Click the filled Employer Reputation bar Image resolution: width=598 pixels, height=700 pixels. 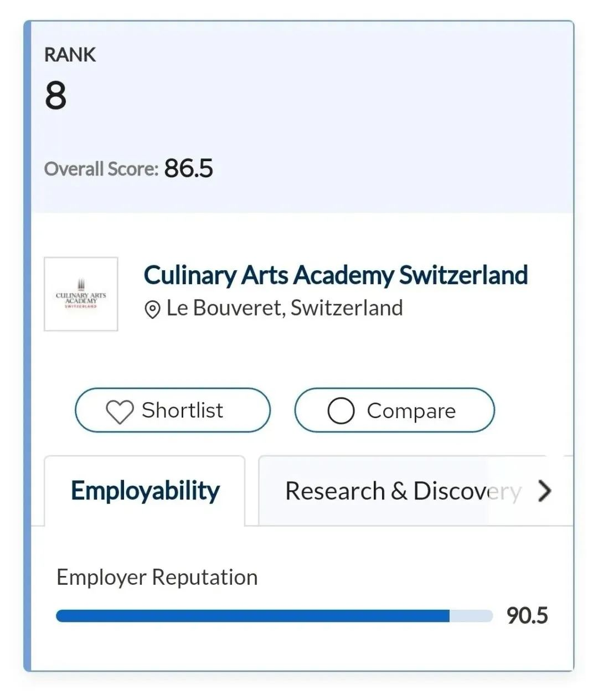tap(252, 616)
